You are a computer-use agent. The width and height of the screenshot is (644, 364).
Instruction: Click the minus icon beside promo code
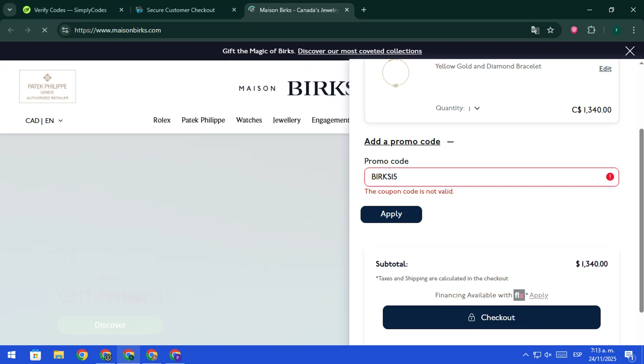[450, 142]
